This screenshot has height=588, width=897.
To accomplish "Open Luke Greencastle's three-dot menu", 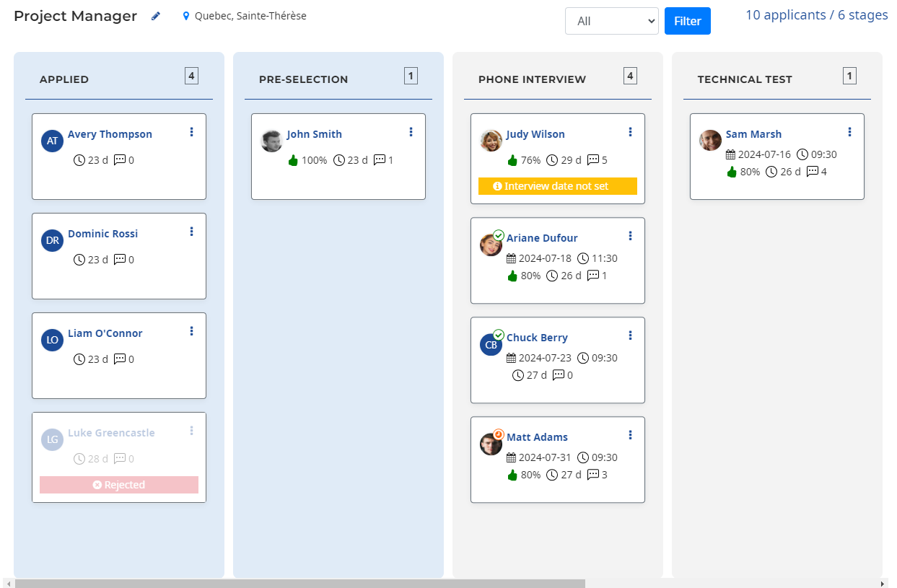I will (x=191, y=431).
